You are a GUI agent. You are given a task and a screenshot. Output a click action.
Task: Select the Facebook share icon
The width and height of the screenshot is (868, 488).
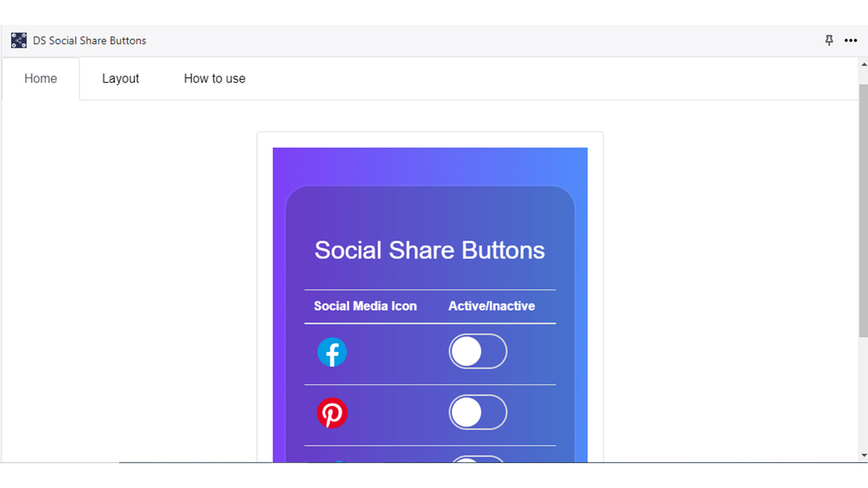tap(332, 352)
